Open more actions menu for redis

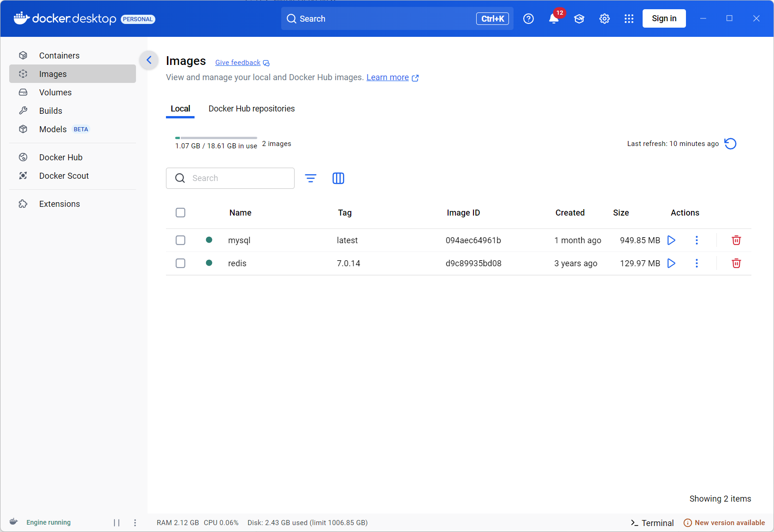tap(697, 263)
